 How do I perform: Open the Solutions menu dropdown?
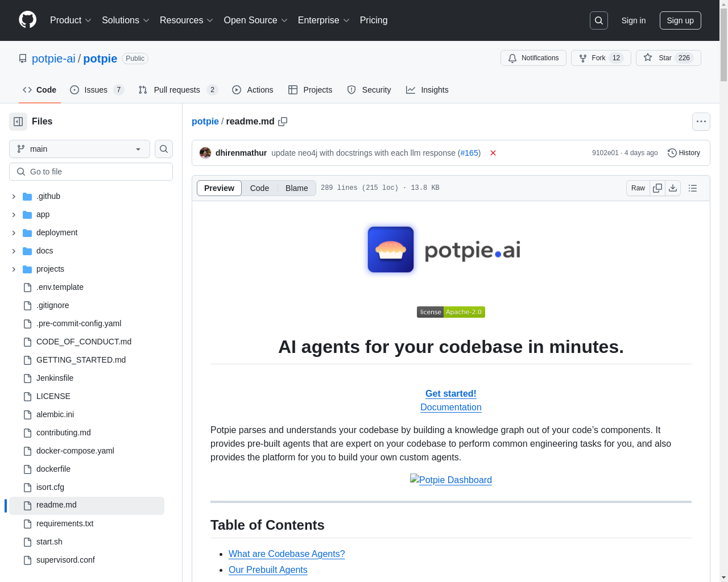tap(126, 20)
